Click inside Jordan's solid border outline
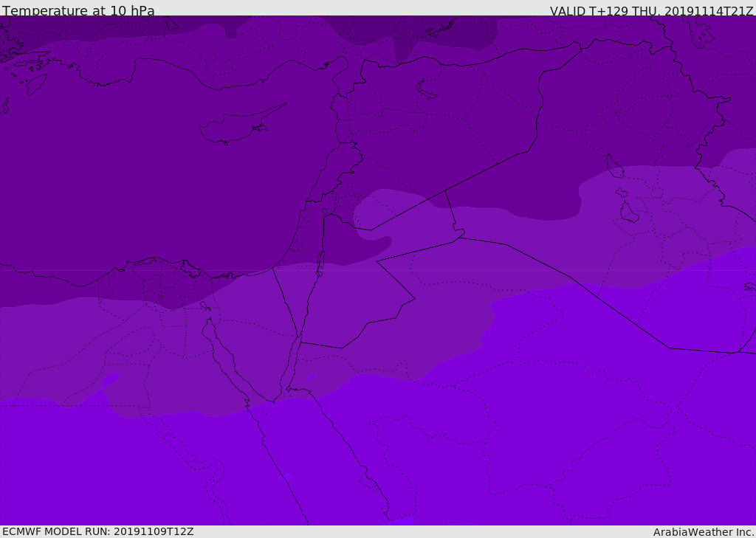756x538 pixels. (x=354, y=295)
